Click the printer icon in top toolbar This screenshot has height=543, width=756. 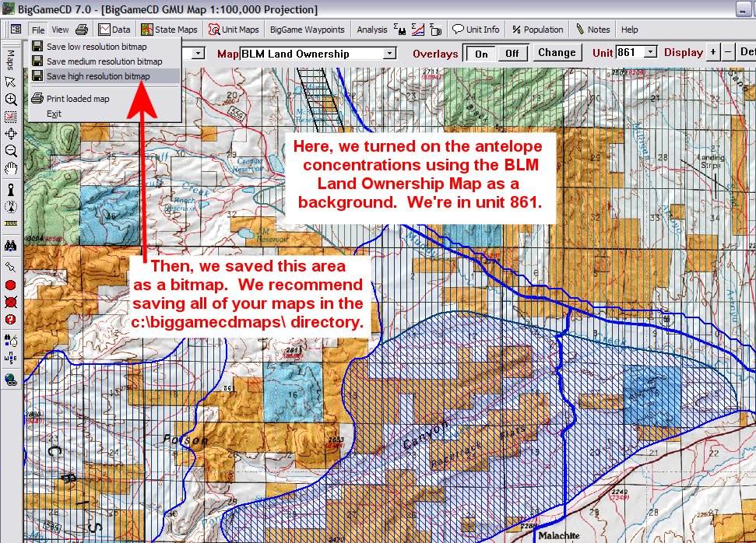point(82,30)
